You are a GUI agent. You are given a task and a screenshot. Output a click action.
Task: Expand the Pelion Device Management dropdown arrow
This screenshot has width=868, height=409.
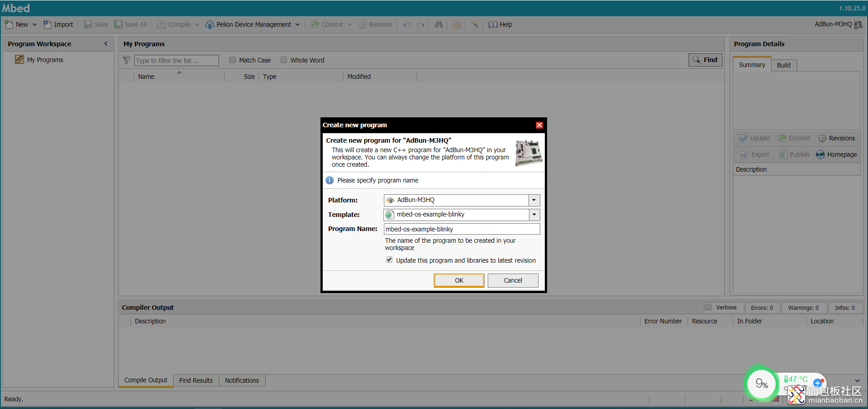pos(297,25)
